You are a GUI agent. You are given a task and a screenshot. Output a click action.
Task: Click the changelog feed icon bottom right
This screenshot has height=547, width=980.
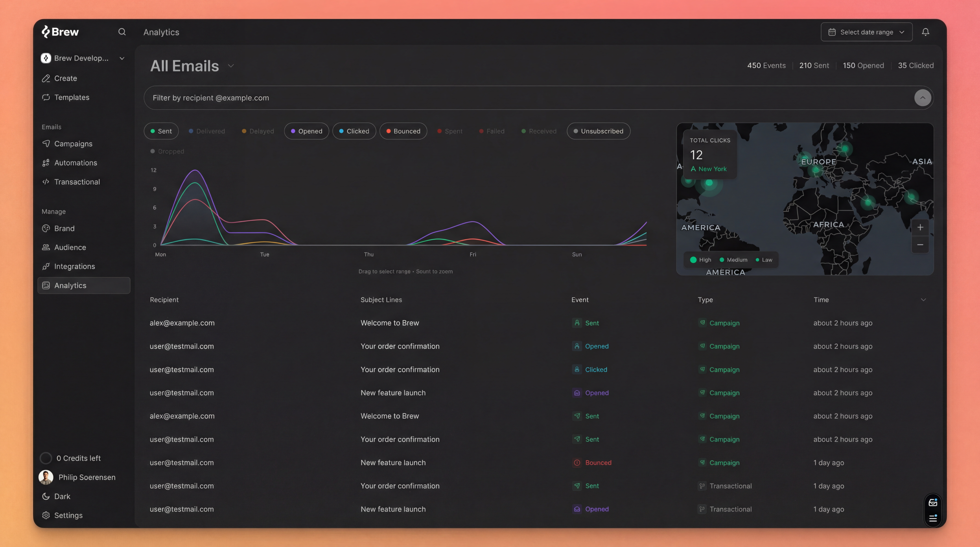coord(933,519)
